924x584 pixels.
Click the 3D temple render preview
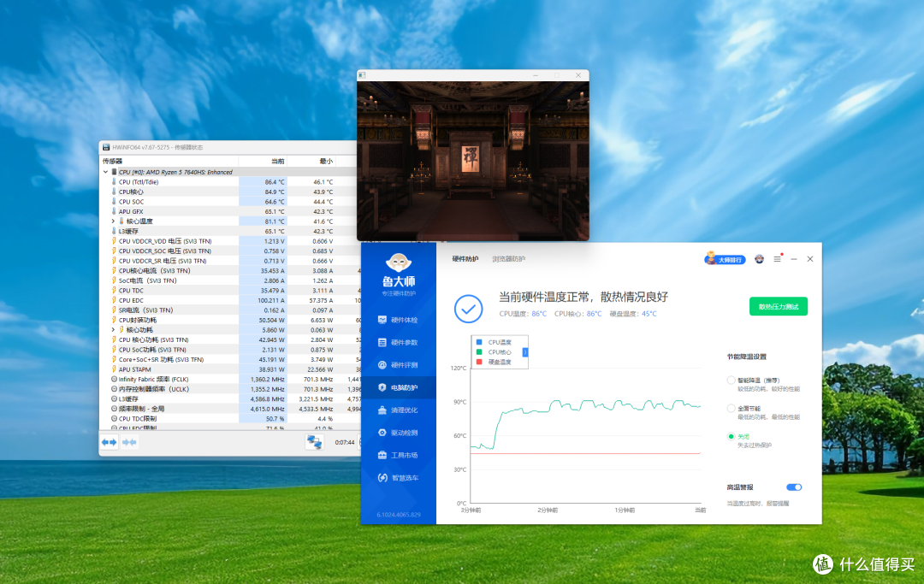click(472, 161)
